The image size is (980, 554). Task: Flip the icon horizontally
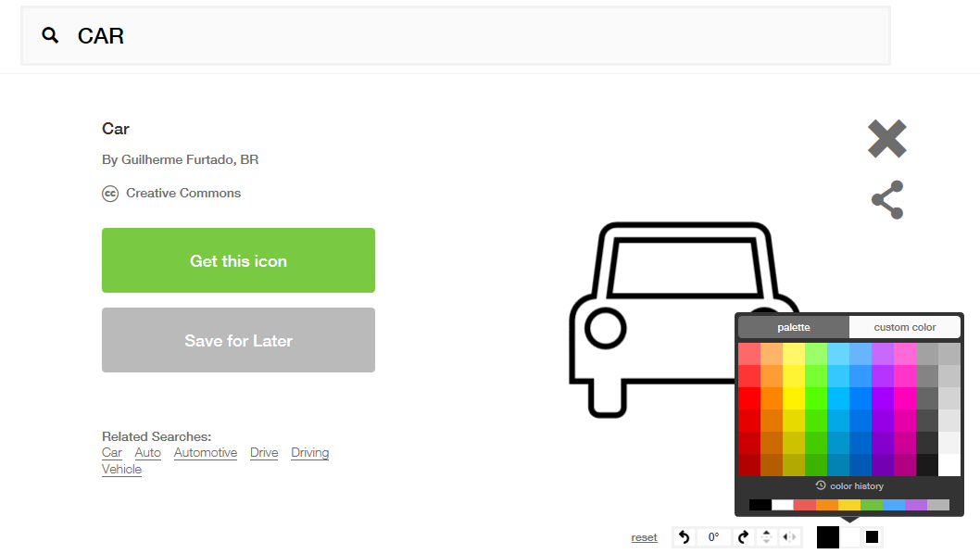pyautogui.click(x=789, y=537)
